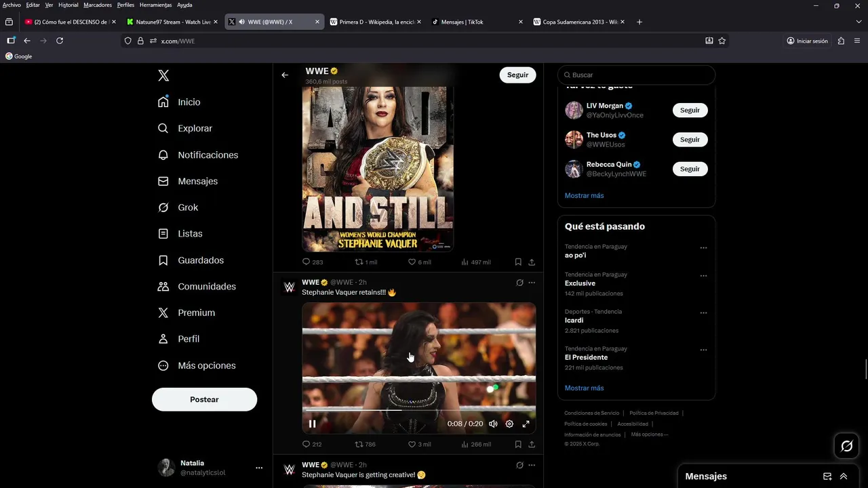Pause the Stephanie Vaquer video

(313, 424)
